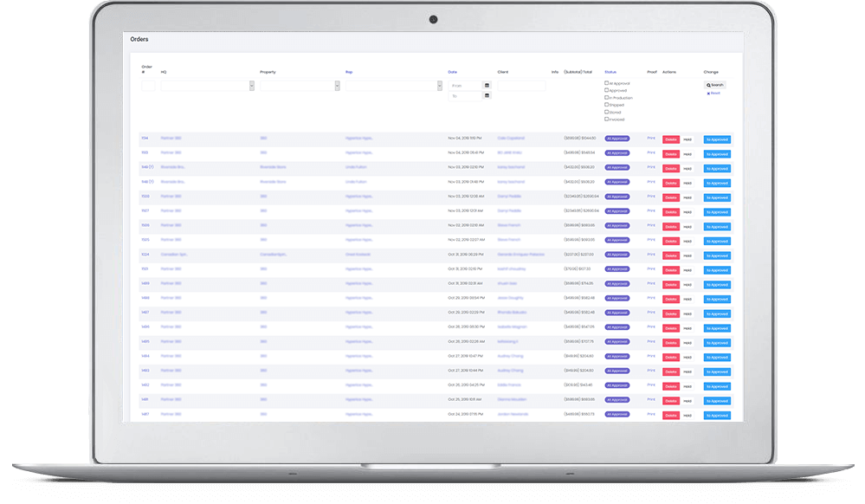Screen dimensions: 865x504
Task: Delete order 1506
Action: point(671,227)
